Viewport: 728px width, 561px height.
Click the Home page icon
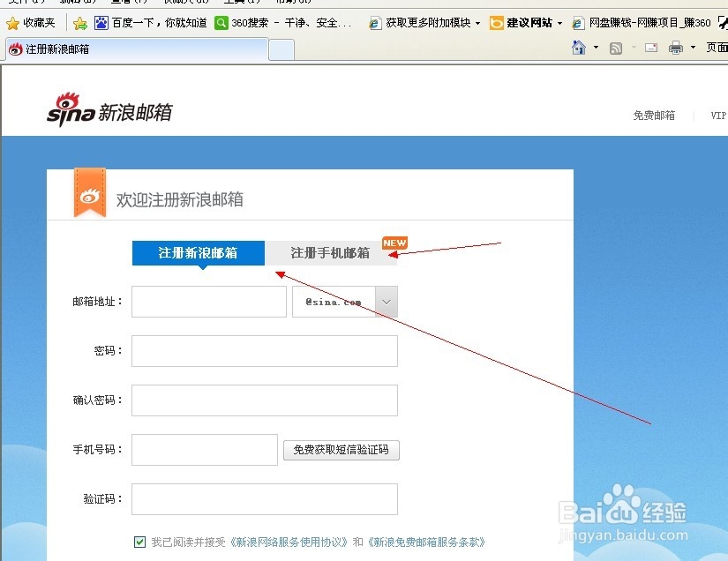tap(579, 48)
